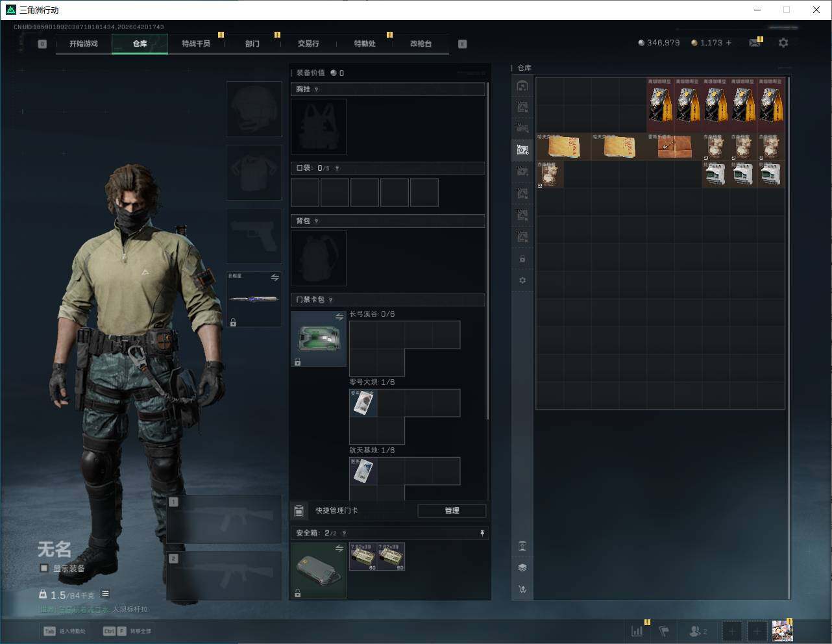
Task: Select the empty helmet slot
Action: click(x=254, y=108)
